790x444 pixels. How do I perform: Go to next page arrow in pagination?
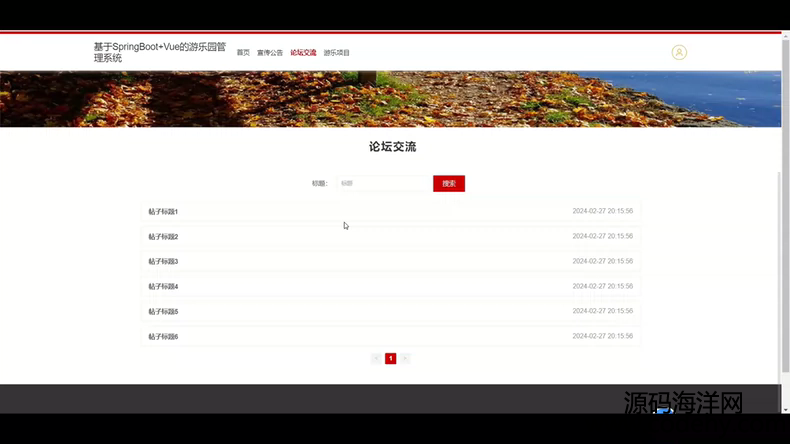(x=405, y=358)
